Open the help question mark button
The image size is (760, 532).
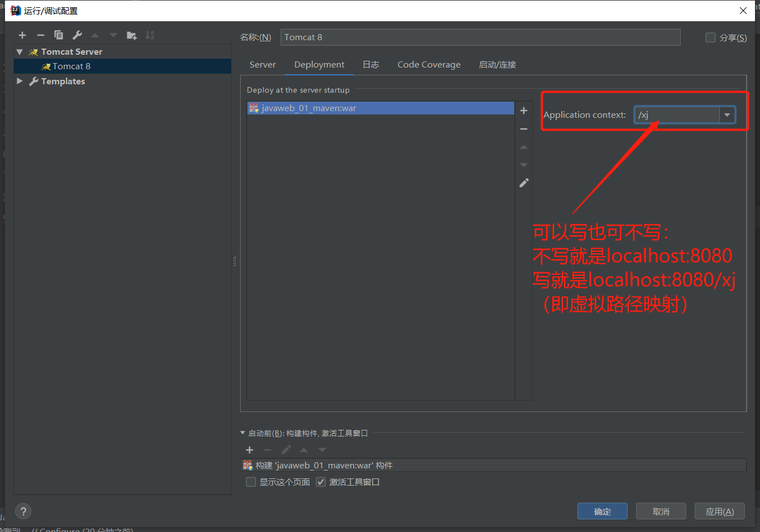click(23, 511)
